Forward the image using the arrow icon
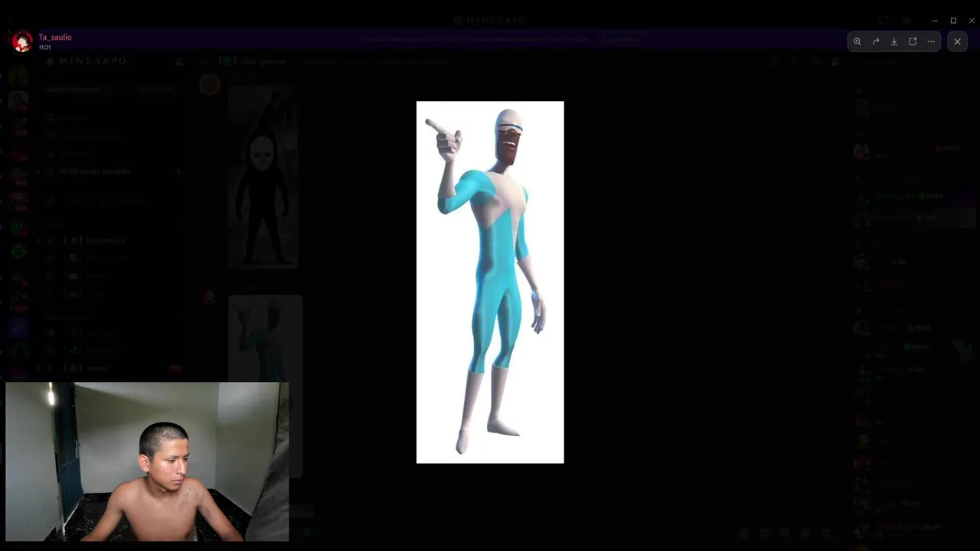The width and height of the screenshot is (980, 551). (x=876, y=41)
